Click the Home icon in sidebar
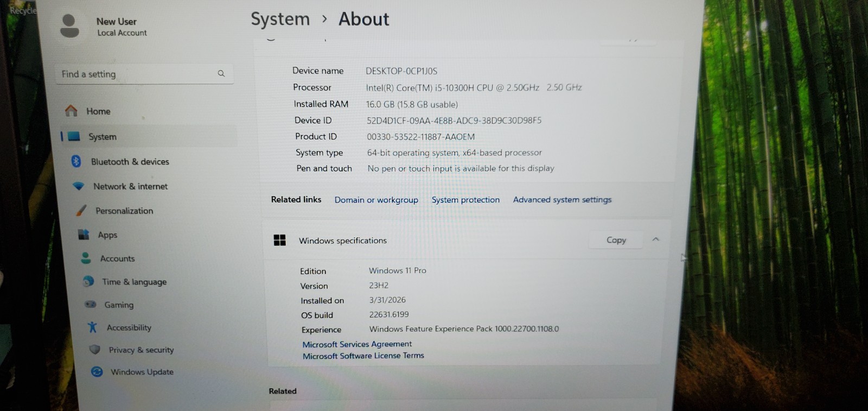868x411 pixels. point(71,111)
